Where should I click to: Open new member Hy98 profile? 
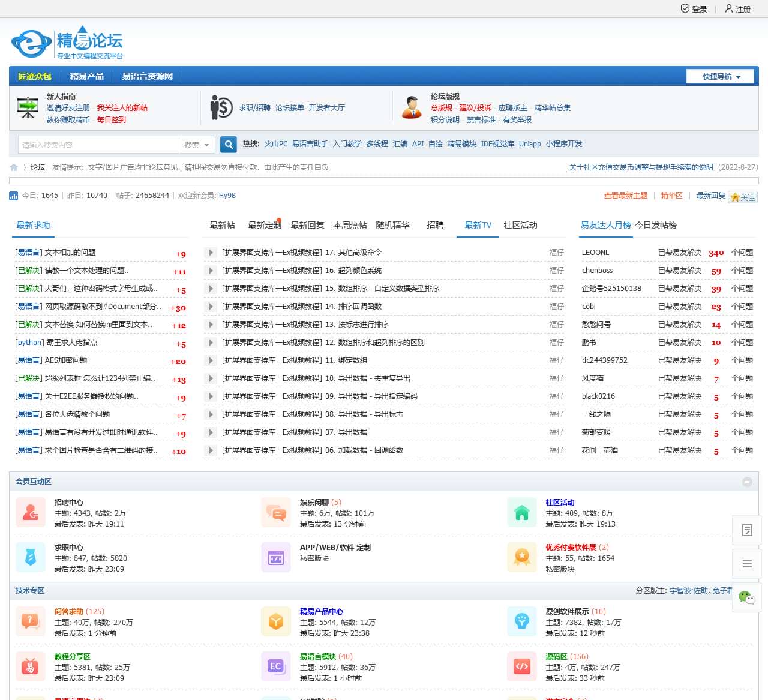(x=227, y=196)
